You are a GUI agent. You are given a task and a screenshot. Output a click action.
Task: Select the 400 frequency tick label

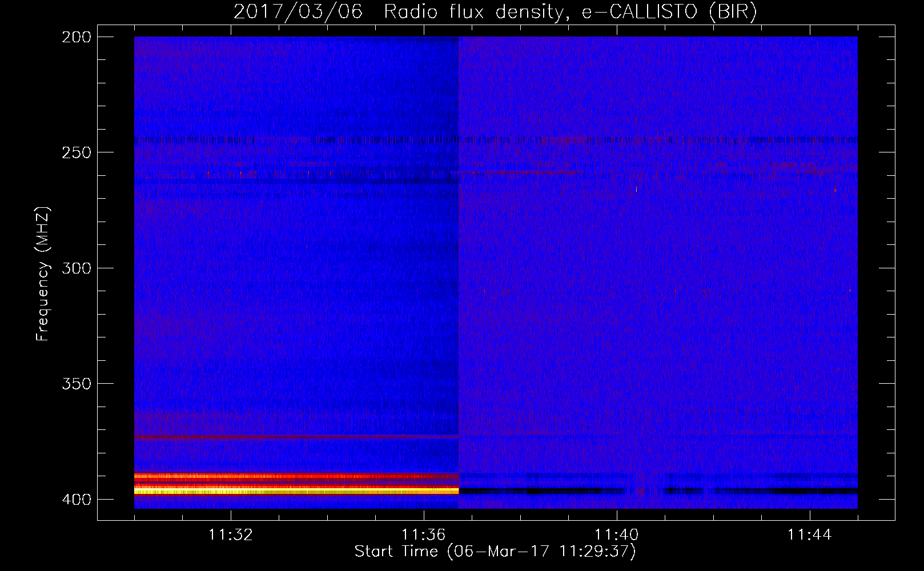pyautogui.click(x=77, y=500)
